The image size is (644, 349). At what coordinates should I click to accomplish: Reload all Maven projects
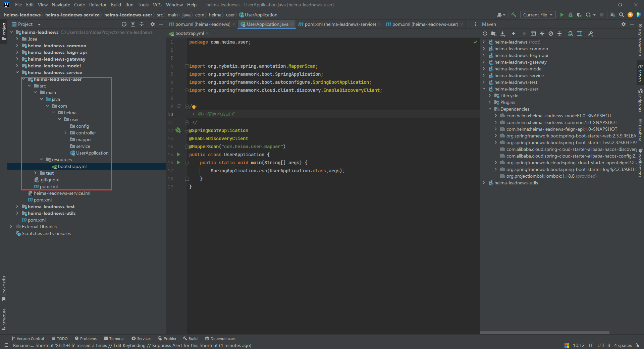click(485, 34)
